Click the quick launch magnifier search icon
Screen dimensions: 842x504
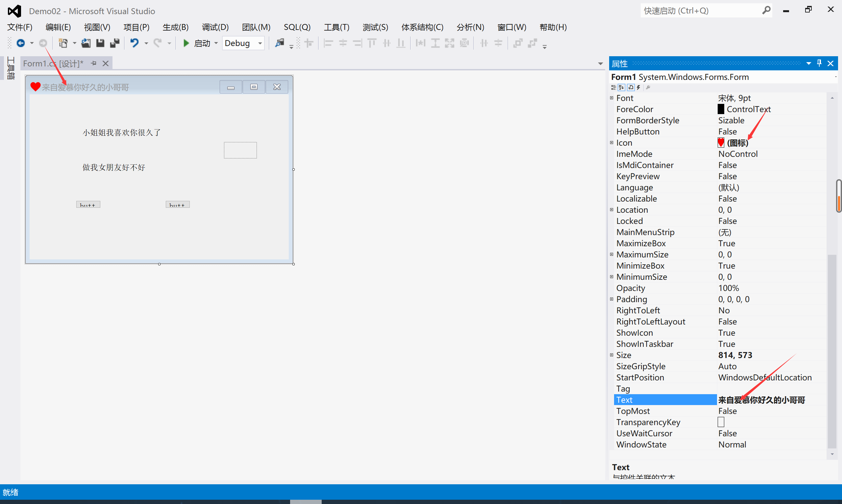[766, 11]
